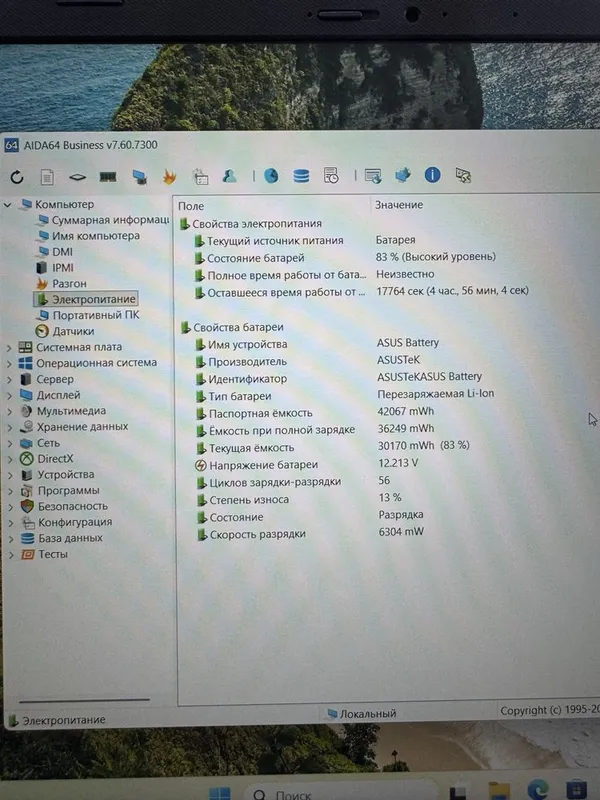Image resolution: width=600 pixels, height=800 pixels.
Task: Open the Report page toolbar icon
Action: click(x=47, y=177)
